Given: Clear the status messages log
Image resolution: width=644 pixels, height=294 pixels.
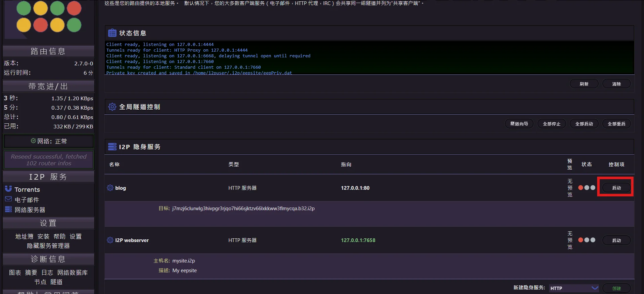Looking at the screenshot, I should [x=616, y=84].
